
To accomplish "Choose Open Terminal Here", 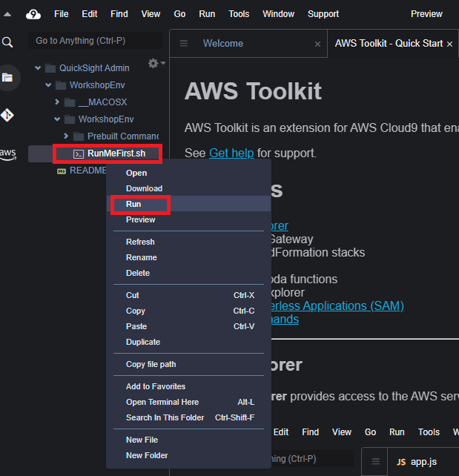I will pyautogui.click(x=188, y=402).
